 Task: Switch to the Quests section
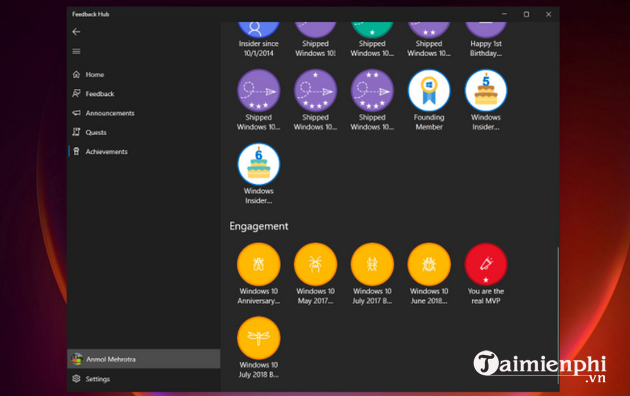click(143, 132)
